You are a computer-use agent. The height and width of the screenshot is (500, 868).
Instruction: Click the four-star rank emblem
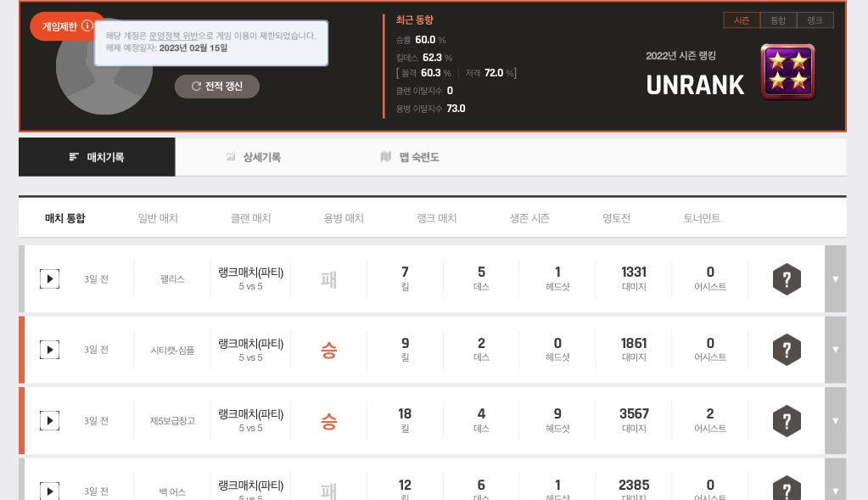pyautogui.click(x=787, y=72)
